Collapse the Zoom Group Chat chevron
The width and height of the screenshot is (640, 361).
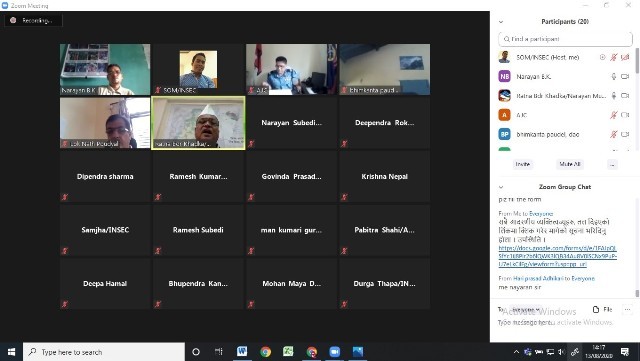[x=501, y=187]
